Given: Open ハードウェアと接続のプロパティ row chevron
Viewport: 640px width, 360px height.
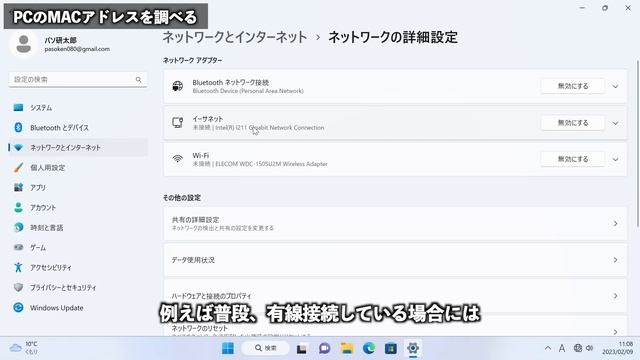Looking at the screenshot, I should (x=615, y=296).
